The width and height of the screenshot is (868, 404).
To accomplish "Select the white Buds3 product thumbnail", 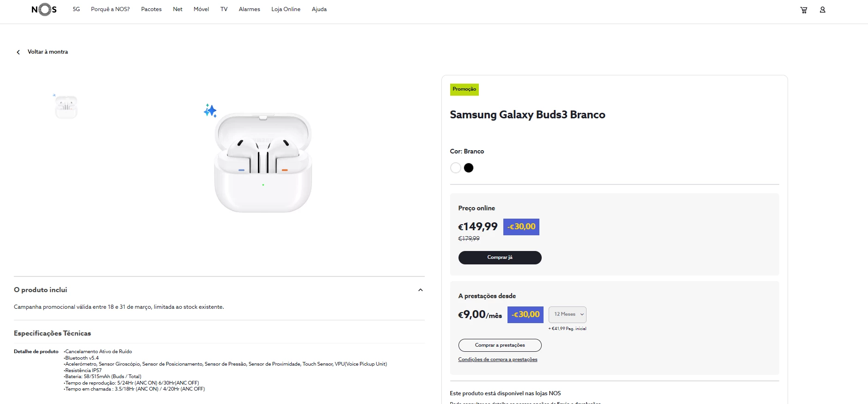I will (x=66, y=107).
